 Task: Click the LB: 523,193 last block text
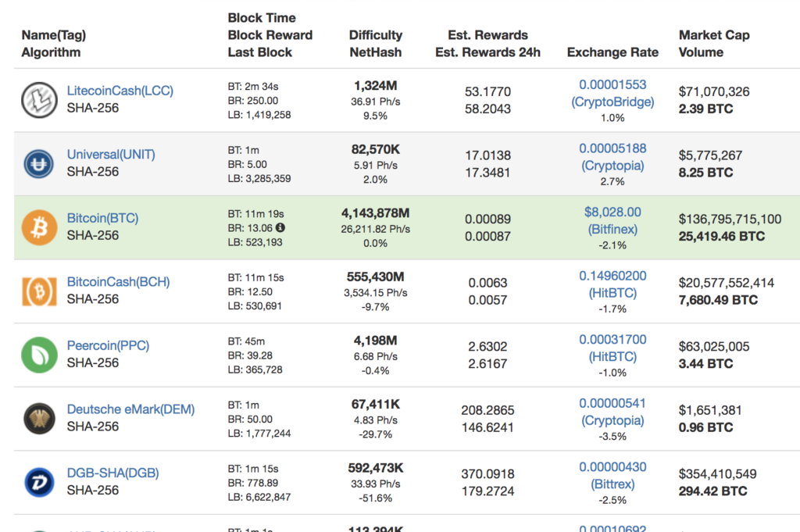pos(255,242)
